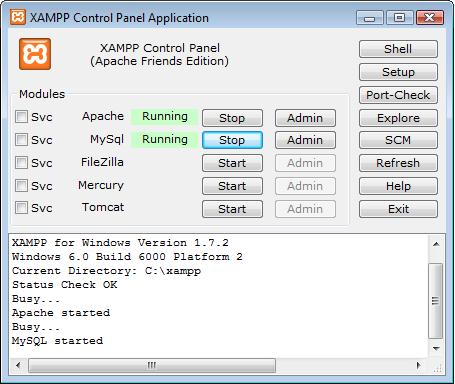The width and height of the screenshot is (455, 384).
Task: Click the log scroll up arrow
Action: 436,244
